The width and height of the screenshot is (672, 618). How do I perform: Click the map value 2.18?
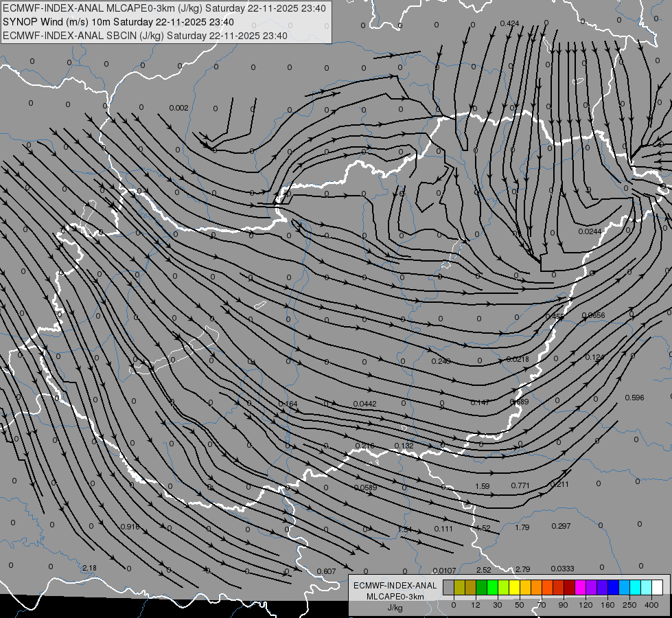pyautogui.click(x=89, y=568)
